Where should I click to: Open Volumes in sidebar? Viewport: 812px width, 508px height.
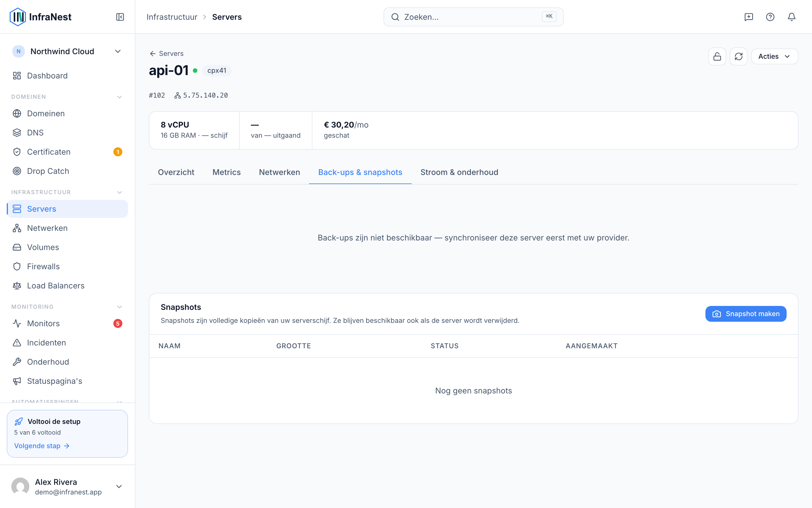pyautogui.click(x=67, y=247)
